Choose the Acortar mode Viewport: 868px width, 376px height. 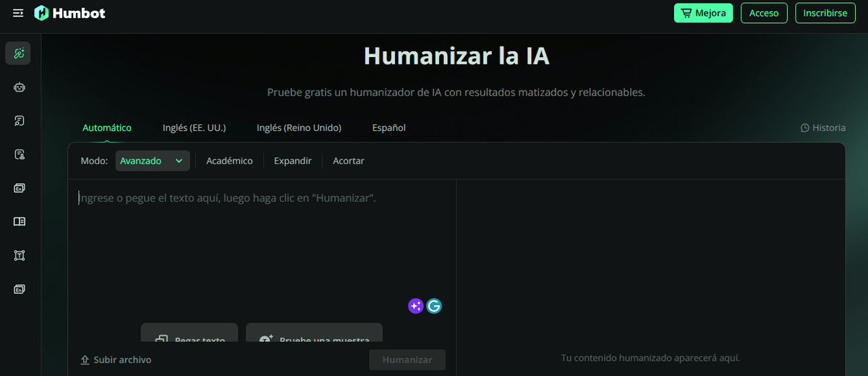pos(348,161)
